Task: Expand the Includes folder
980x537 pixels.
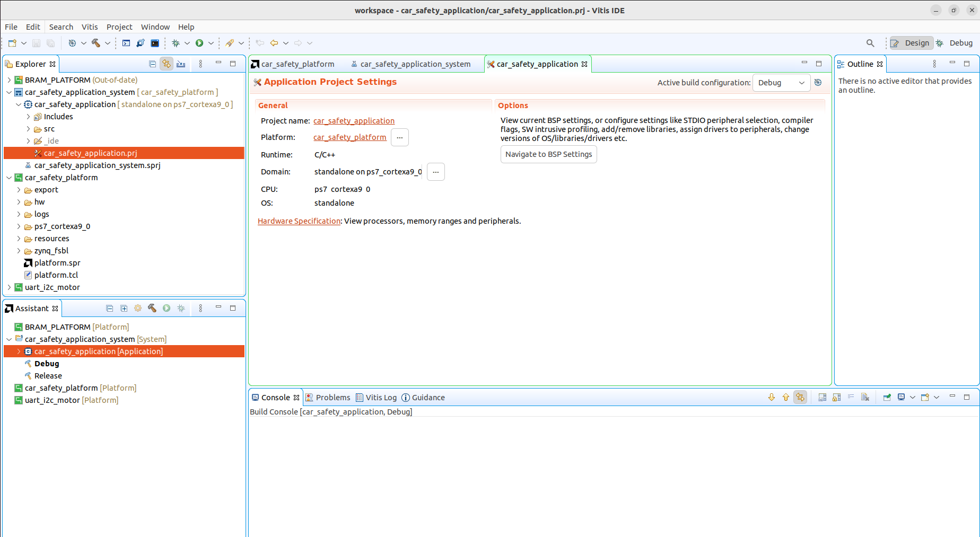Action: pos(28,117)
